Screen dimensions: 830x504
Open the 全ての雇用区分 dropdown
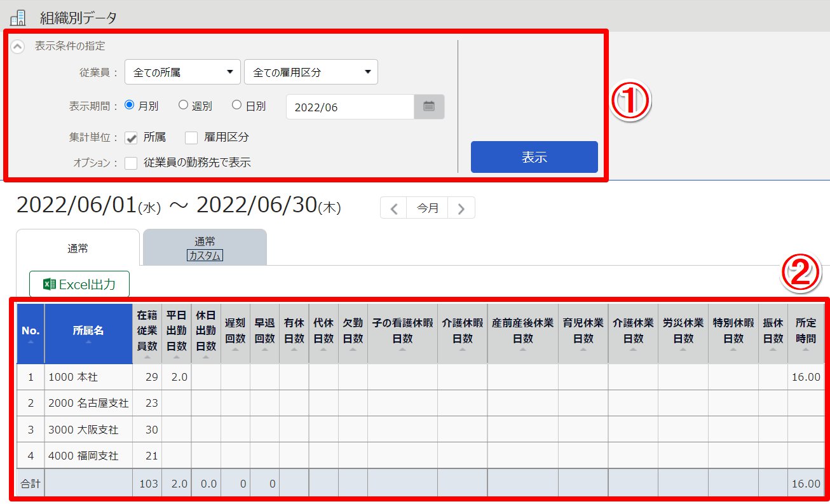coord(311,72)
